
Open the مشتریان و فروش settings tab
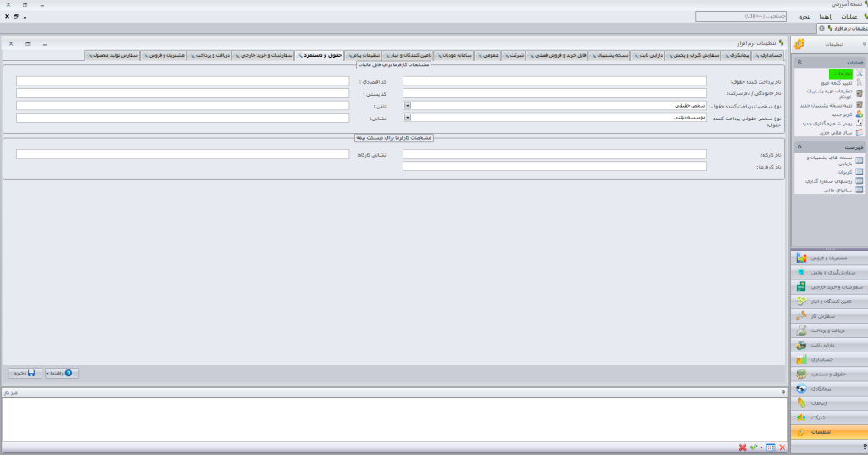[x=164, y=55]
